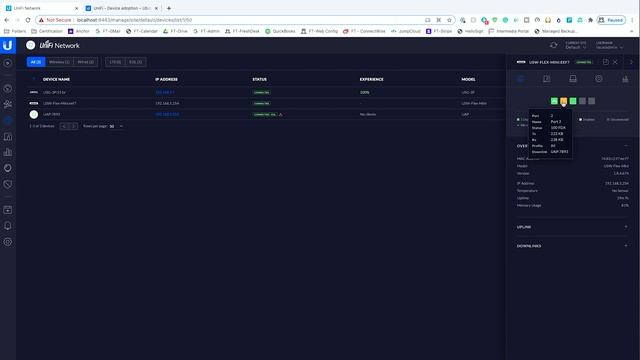Open the Extensions puzzle icon in Chrome
640x360 pixels.
[x=590, y=20]
